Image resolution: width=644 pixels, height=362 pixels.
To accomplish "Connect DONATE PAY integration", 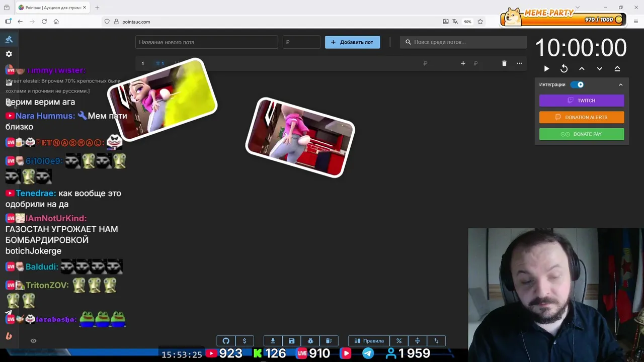I will (582, 134).
